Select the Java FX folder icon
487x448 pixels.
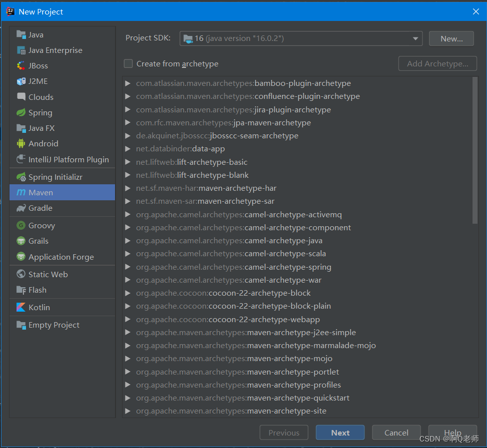coord(21,128)
